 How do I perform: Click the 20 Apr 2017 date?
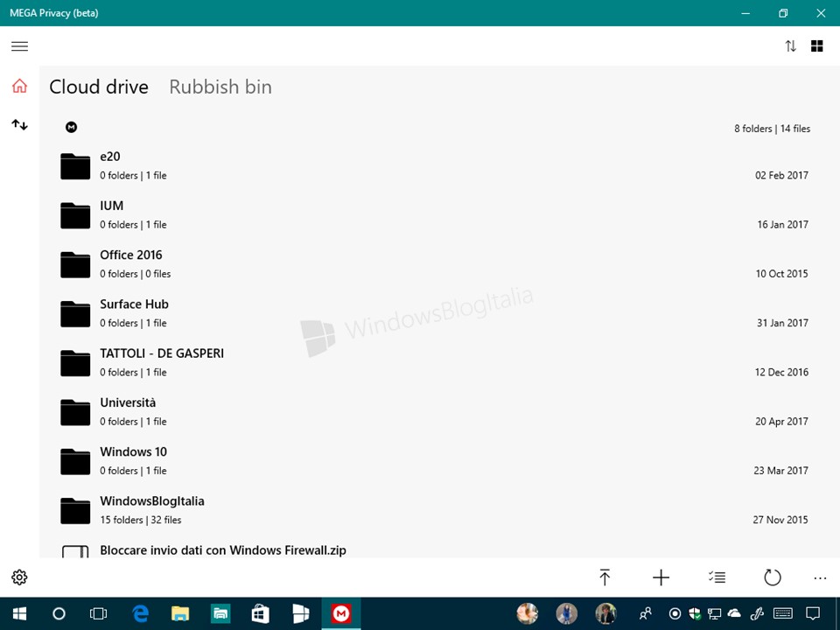coord(781,422)
